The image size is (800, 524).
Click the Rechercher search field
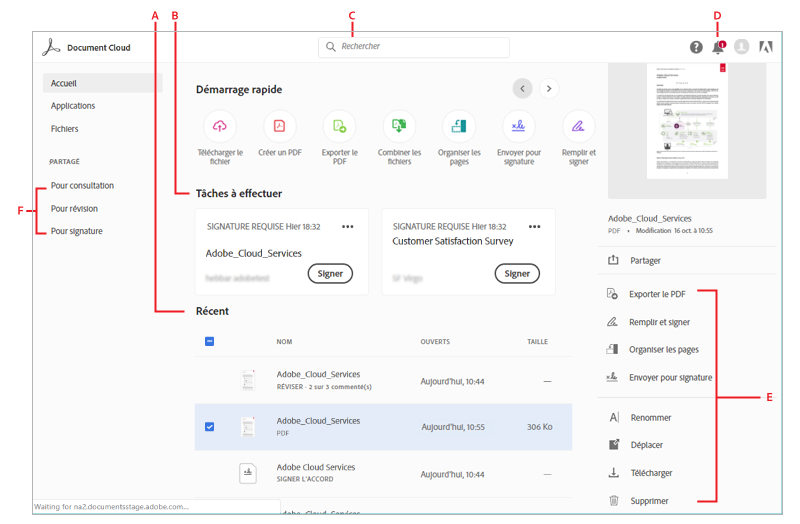pos(414,47)
